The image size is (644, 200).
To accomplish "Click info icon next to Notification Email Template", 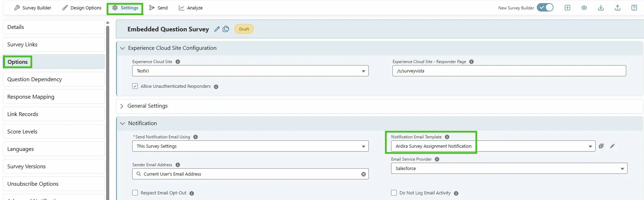I will (x=447, y=137).
